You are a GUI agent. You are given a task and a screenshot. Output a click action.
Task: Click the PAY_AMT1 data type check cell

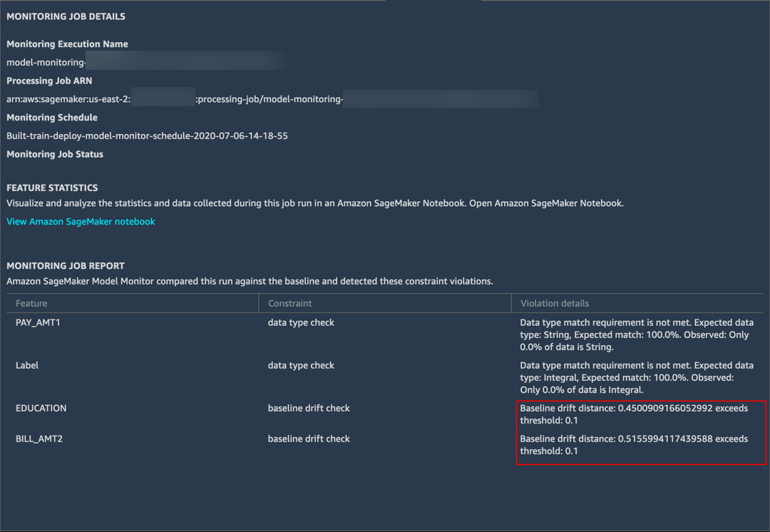tap(301, 323)
